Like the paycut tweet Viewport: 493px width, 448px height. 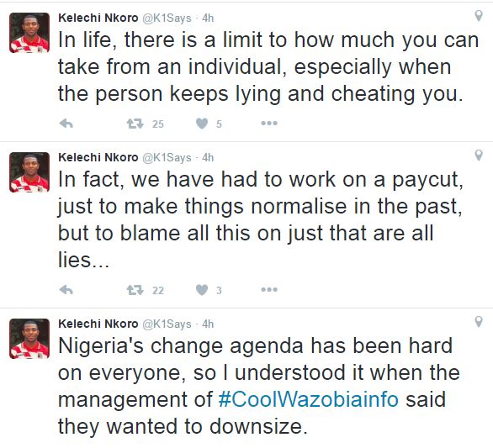tap(202, 290)
